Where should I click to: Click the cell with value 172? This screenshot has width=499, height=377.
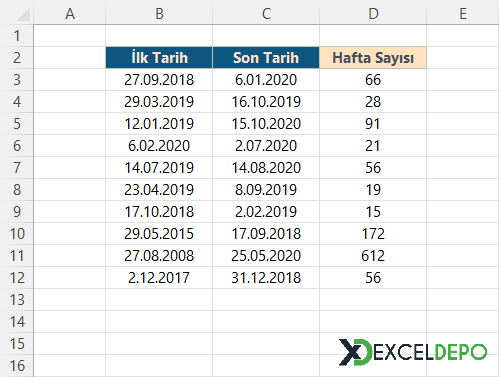(x=373, y=234)
